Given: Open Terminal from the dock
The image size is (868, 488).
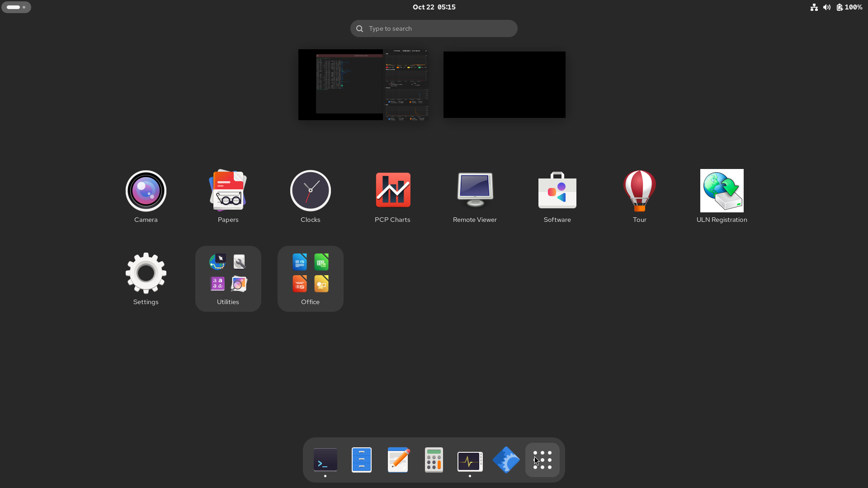Looking at the screenshot, I should click(325, 460).
